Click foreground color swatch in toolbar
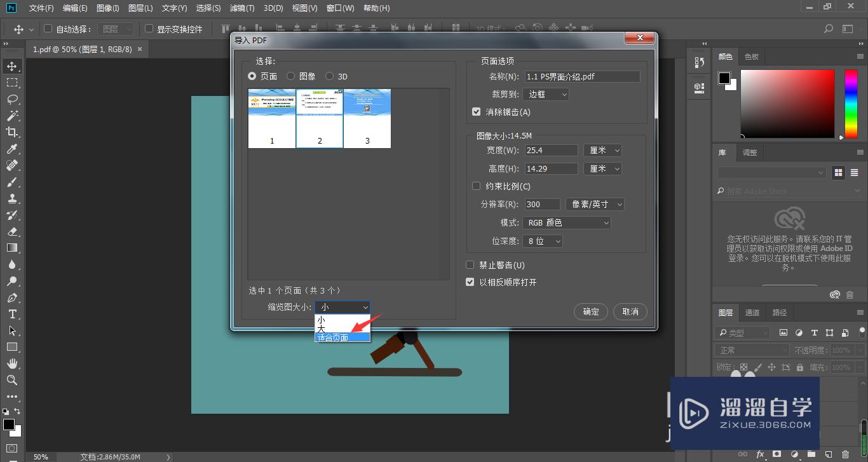Image resolution: width=868 pixels, height=462 pixels. pyautogui.click(x=8, y=425)
